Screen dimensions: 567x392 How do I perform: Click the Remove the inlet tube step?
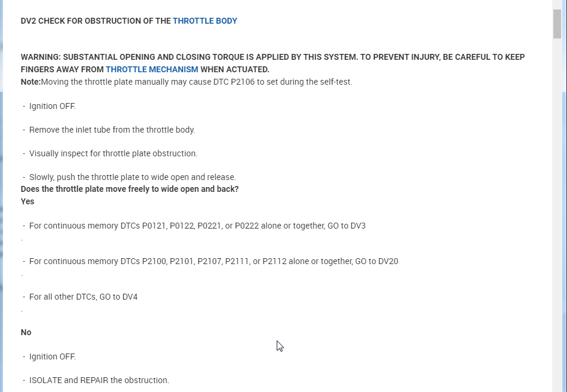[112, 130]
